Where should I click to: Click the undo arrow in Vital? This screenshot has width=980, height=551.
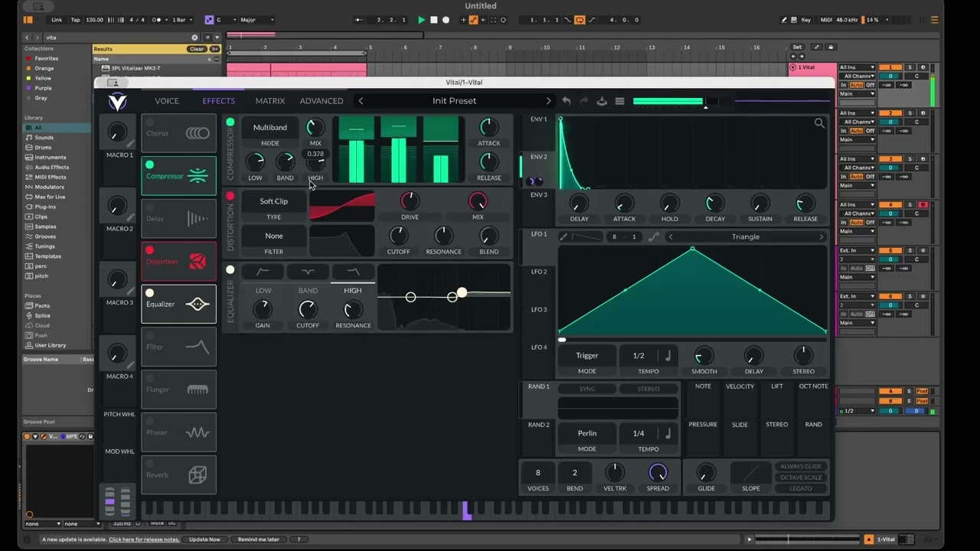[566, 101]
